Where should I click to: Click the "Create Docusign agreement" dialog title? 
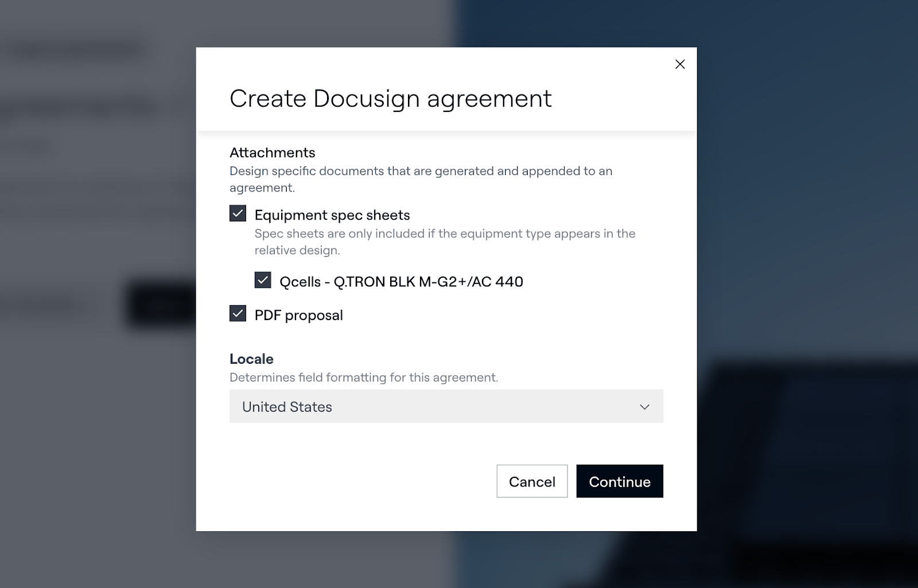point(390,99)
